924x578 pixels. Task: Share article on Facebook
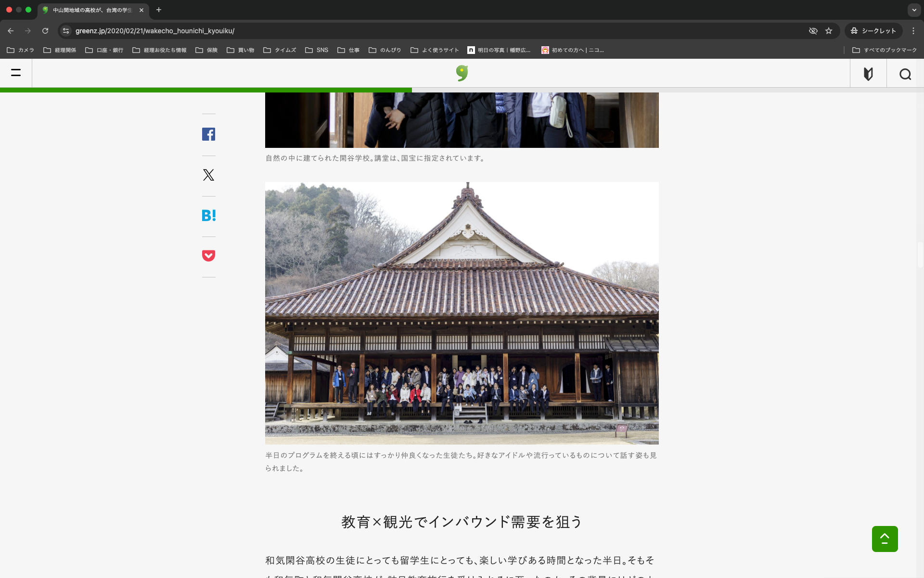[208, 134]
